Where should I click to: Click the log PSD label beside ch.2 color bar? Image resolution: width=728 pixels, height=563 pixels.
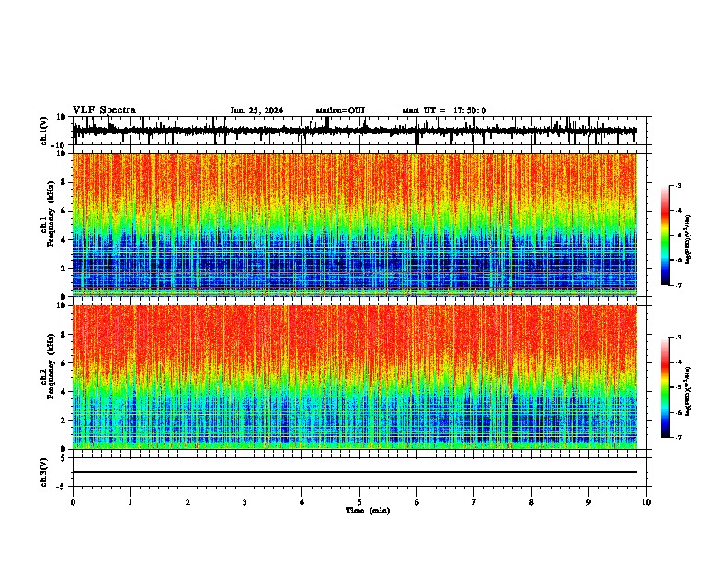point(688,391)
